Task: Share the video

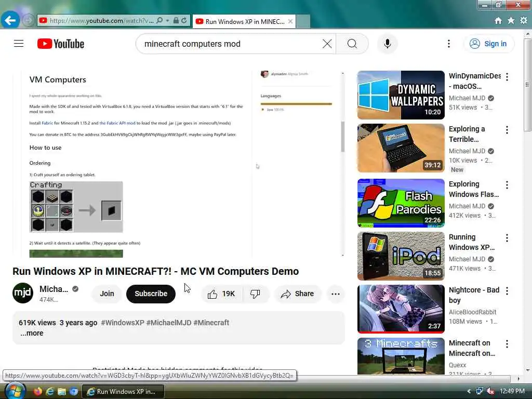Action: (x=298, y=294)
